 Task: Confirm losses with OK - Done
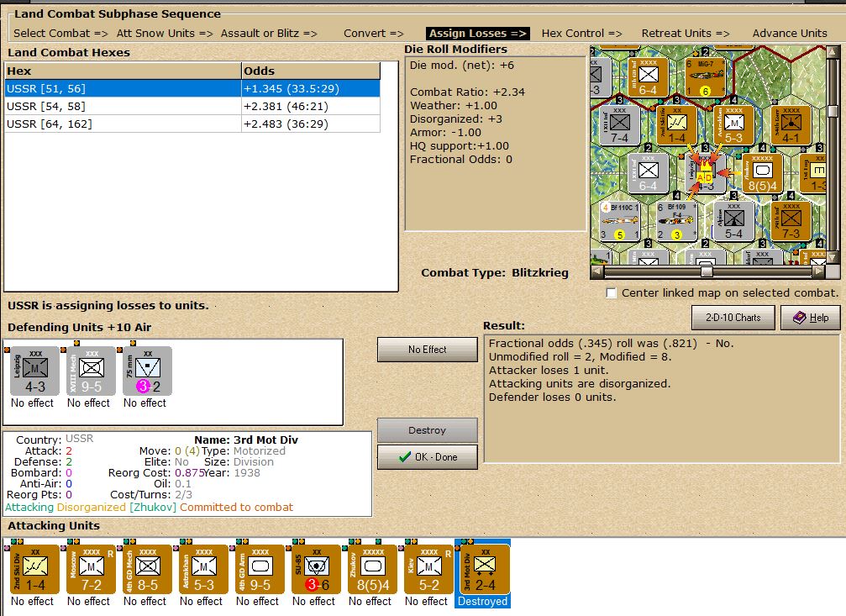[428, 456]
